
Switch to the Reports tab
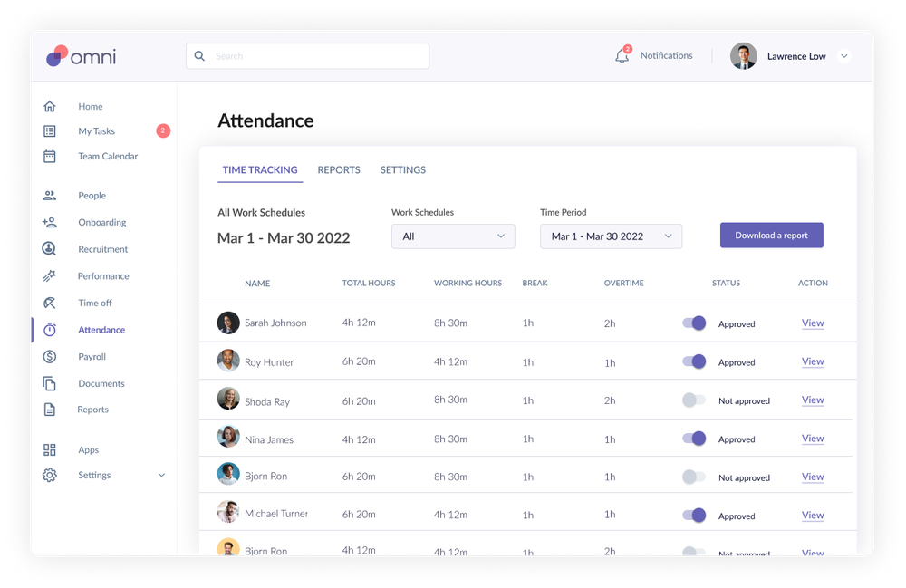coord(339,169)
